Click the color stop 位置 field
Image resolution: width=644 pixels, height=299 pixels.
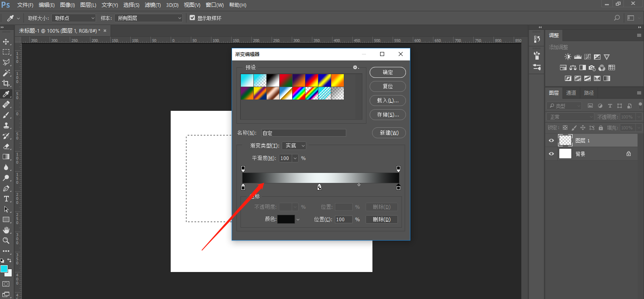(344, 220)
